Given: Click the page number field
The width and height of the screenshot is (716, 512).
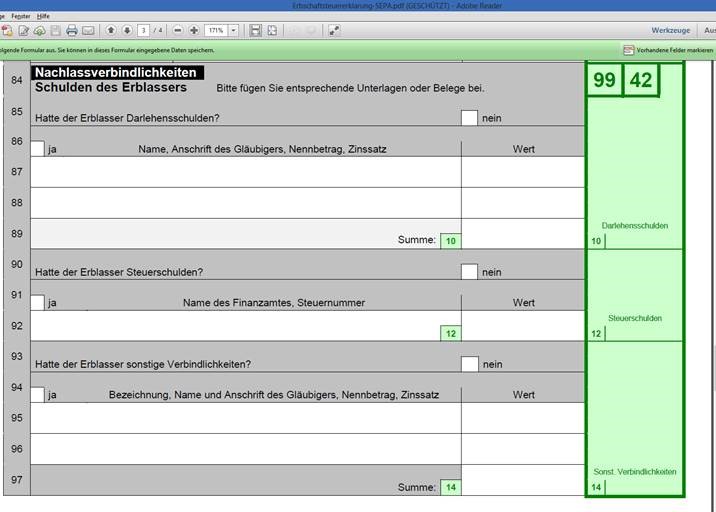Looking at the screenshot, I should [144, 31].
